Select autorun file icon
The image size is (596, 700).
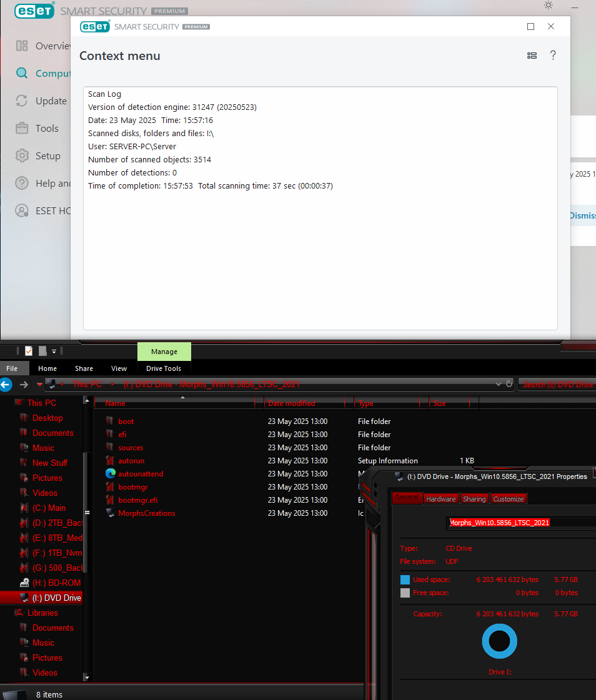click(110, 460)
